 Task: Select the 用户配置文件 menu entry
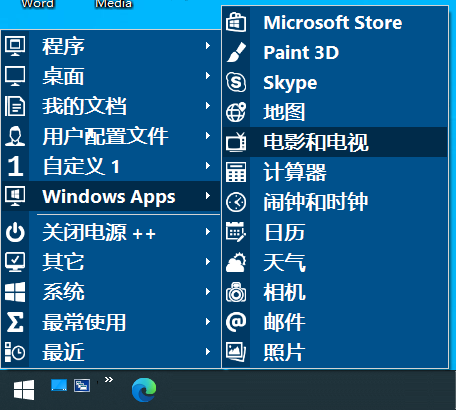[x=111, y=136]
